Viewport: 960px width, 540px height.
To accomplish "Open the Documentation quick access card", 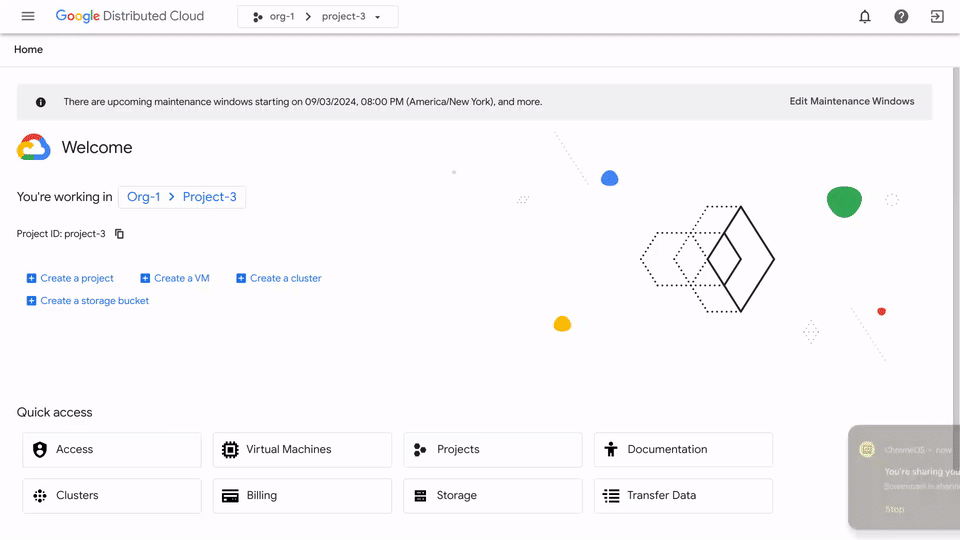I will point(683,450).
